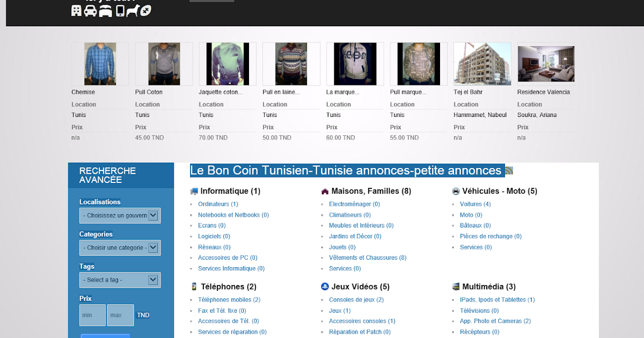Image resolution: width=644 pixels, height=338 pixels.
Task: Open the Jouets (0) link
Action: click(342, 247)
